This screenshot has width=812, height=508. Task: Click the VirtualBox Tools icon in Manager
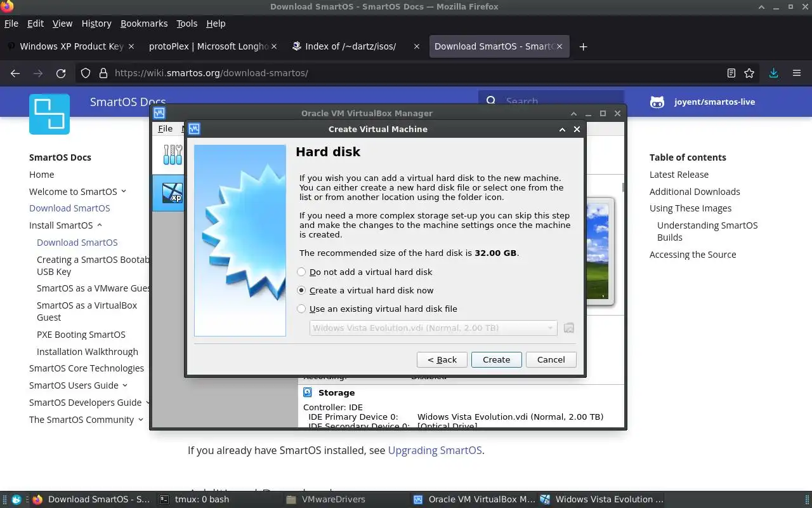click(x=172, y=155)
